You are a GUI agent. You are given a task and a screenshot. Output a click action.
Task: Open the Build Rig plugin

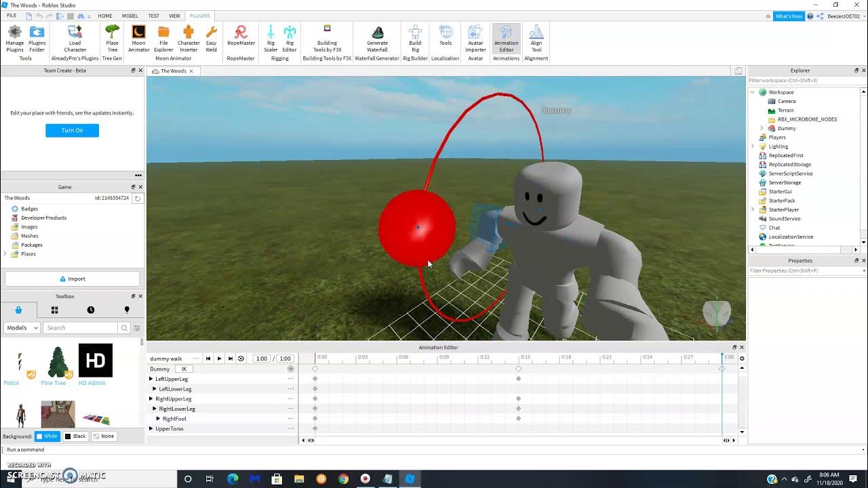(x=415, y=39)
